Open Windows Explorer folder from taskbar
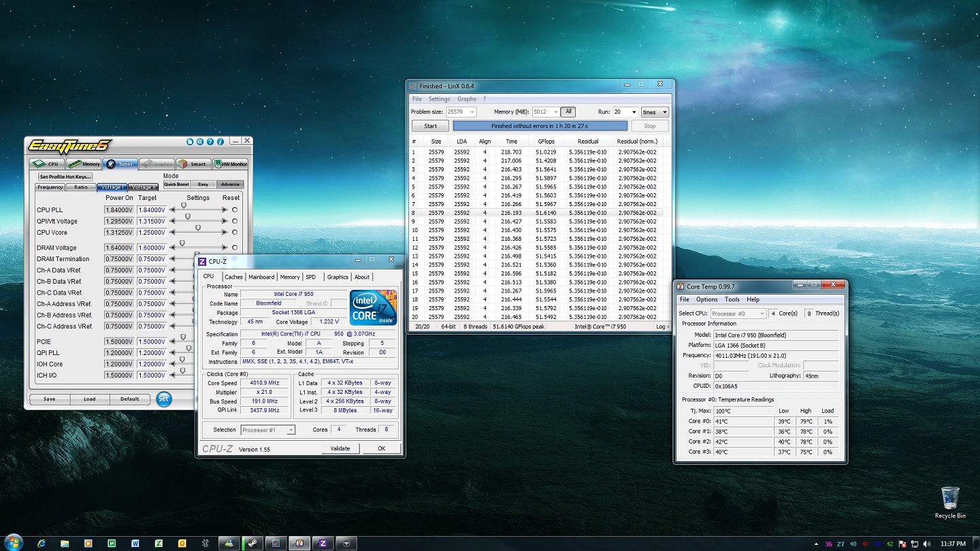The width and height of the screenshot is (980, 551). pos(65,544)
